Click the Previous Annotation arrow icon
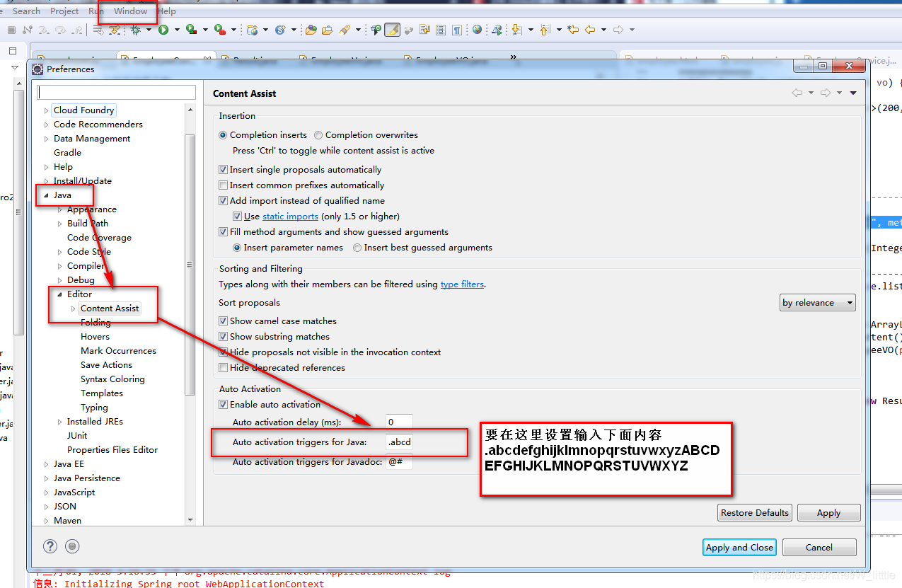This screenshot has height=588, width=902. [x=544, y=30]
